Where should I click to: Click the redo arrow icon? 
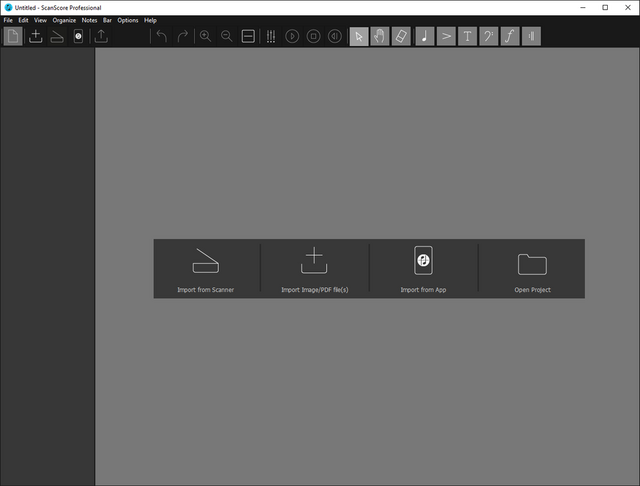[x=182, y=36]
